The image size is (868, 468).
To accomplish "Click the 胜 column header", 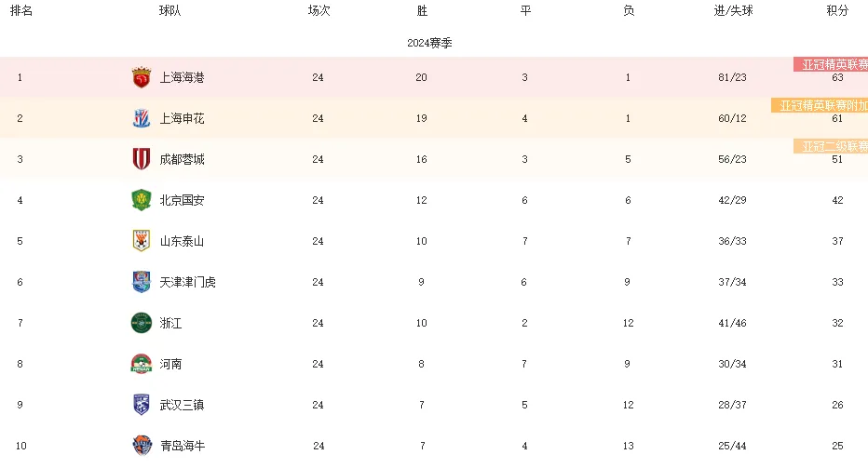I will (x=422, y=10).
